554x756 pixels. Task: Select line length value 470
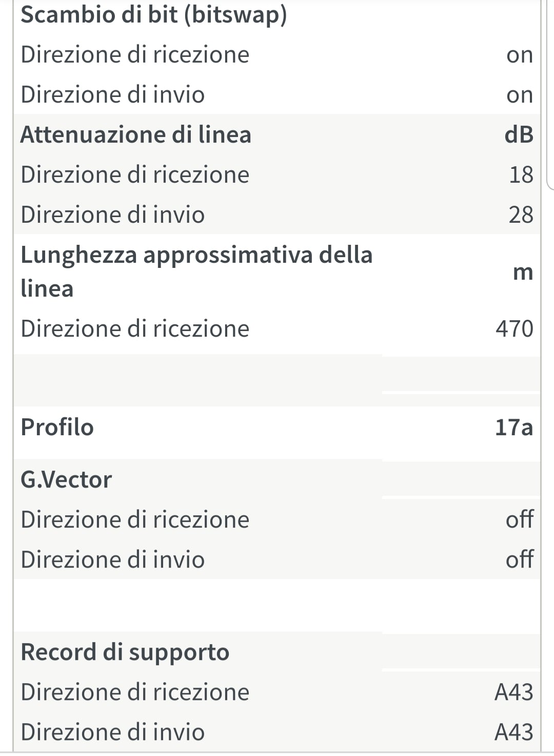tap(514, 329)
